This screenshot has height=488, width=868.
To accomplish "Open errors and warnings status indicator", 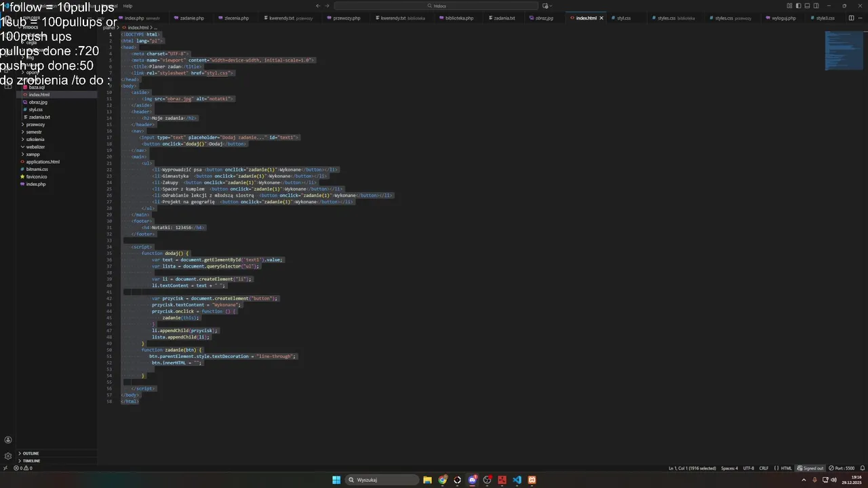I will pyautogui.click(x=23, y=468).
